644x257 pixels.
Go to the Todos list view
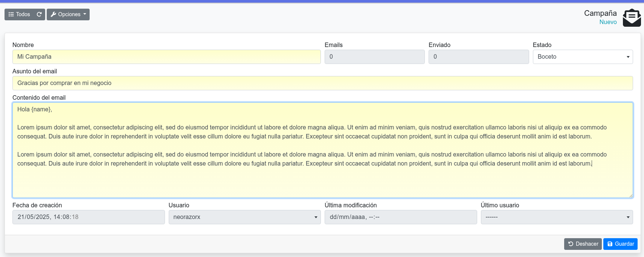tap(20, 14)
